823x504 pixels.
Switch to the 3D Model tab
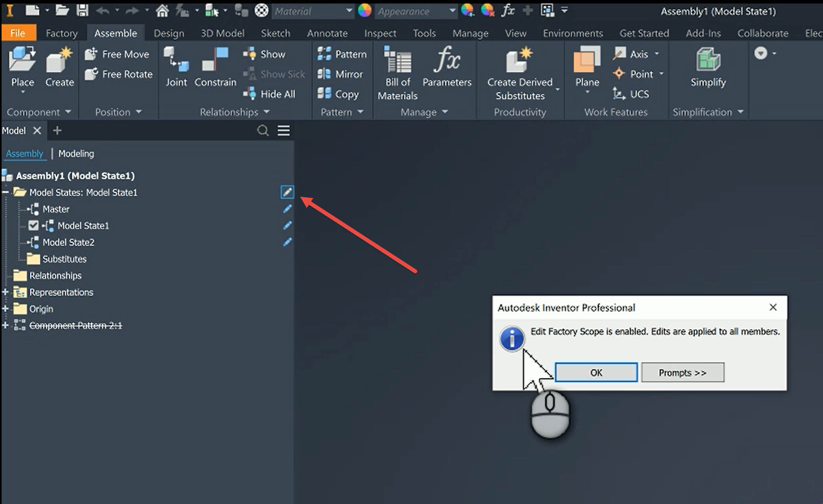[222, 33]
